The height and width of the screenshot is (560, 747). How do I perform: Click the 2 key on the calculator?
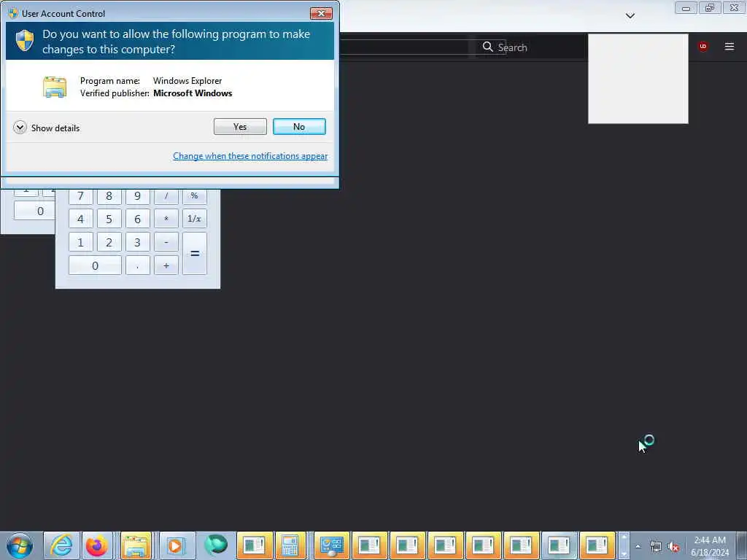109,242
